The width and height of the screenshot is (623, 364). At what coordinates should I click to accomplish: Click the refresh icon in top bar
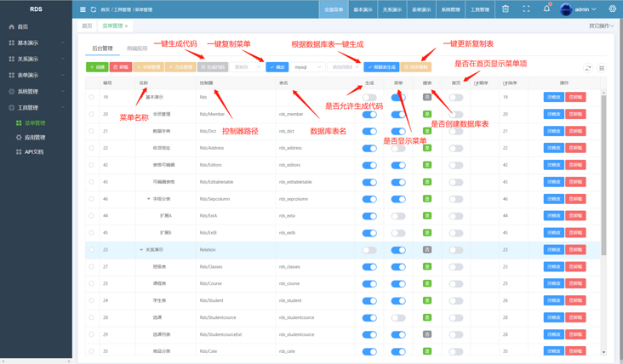93,9
